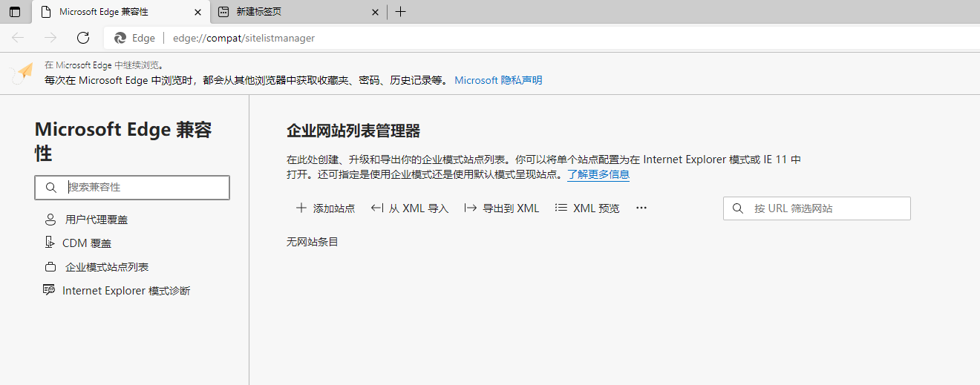This screenshot has height=385, width=980.
Task: Click 导出到 XML button
Action: coord(502,208)
